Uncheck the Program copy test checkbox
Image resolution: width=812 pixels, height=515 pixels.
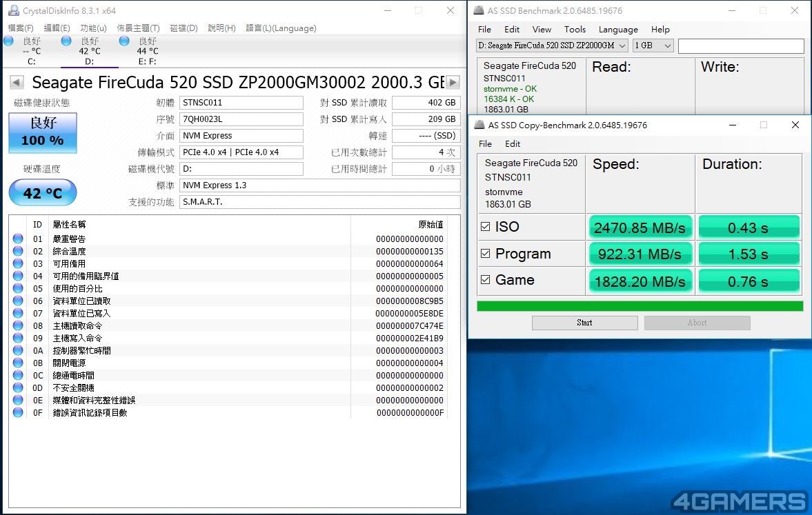[485, 253]
